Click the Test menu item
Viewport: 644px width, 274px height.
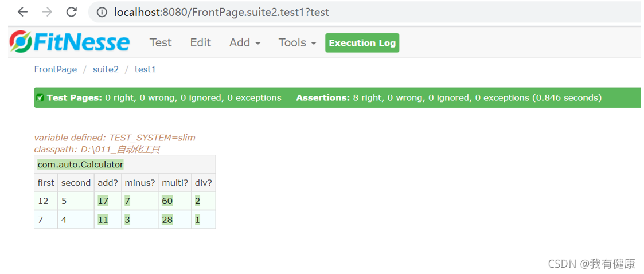(x=161, y=42)
